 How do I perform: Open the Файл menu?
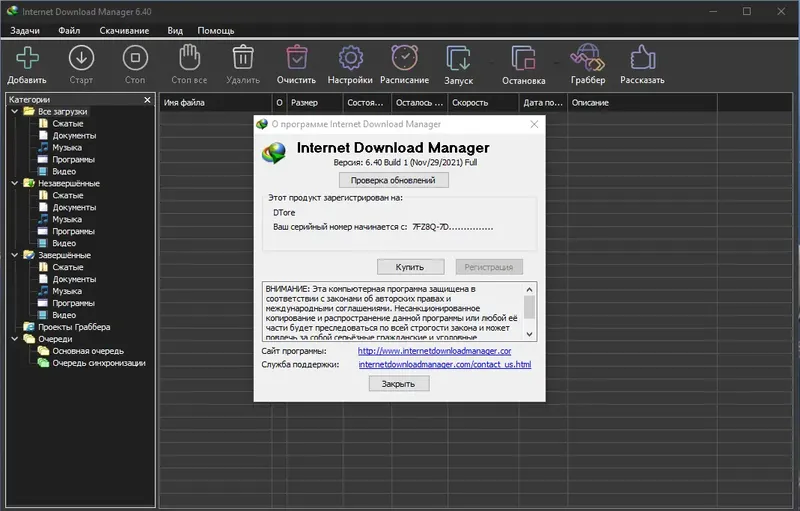[69, 31]
